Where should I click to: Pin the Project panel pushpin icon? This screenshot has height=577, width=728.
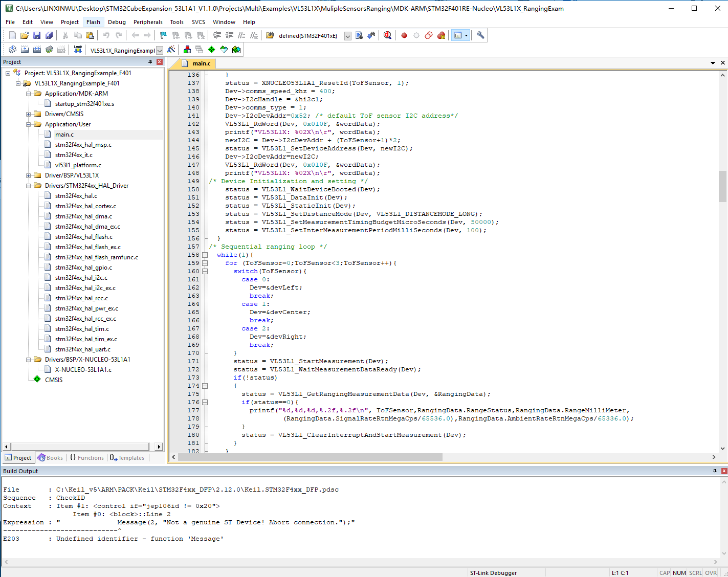150,62
